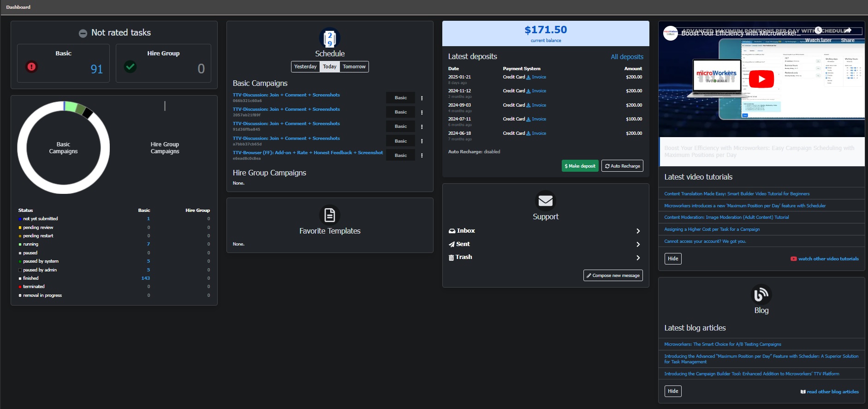Select the Yesterday schedule tab

305,66
